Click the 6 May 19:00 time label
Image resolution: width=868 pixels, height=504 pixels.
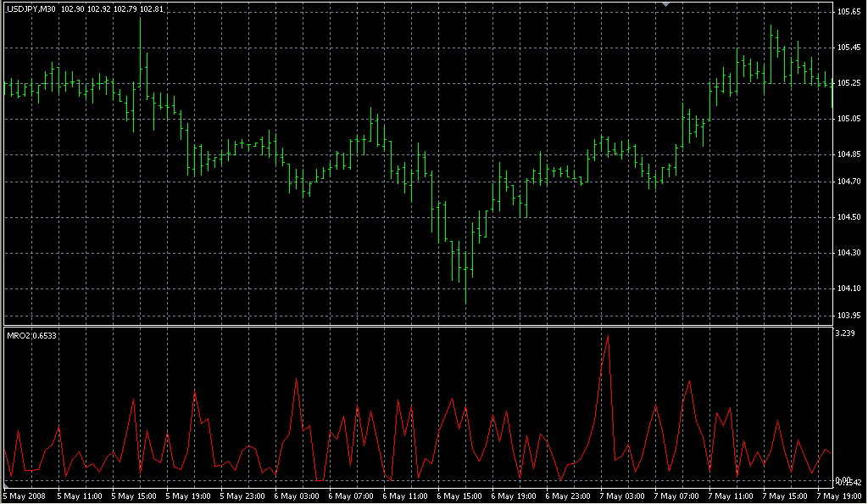pyautogui.click(x=514, y=496)
